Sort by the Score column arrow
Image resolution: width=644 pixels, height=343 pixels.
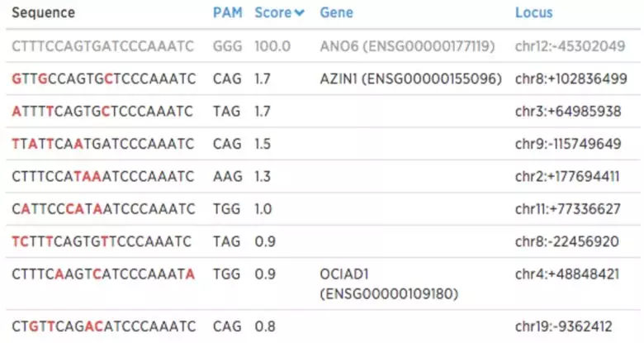(300, 13)
